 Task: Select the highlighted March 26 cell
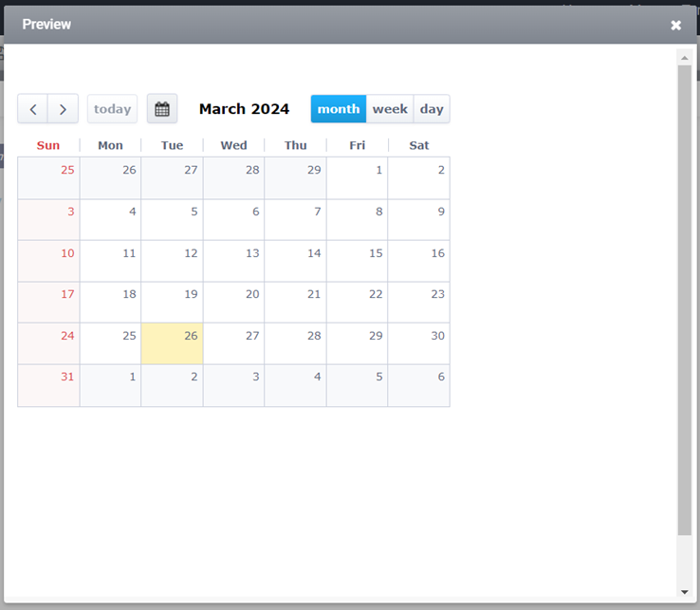point(172,343)
